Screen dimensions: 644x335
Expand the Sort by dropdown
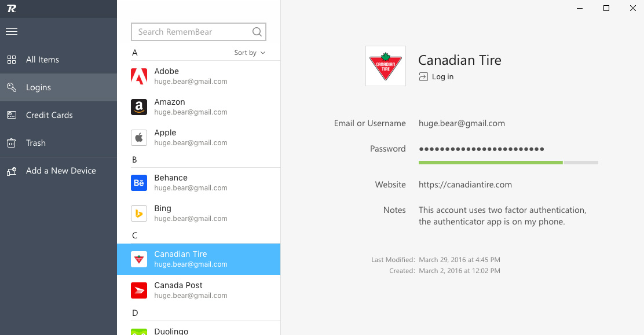[x=250, y=53]
